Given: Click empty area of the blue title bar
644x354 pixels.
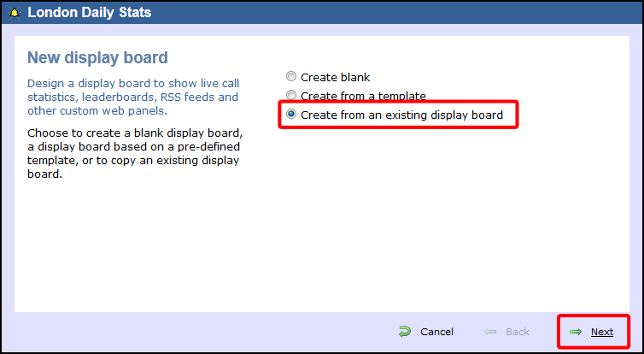Looking at the screenshot, I should (370, 12).
